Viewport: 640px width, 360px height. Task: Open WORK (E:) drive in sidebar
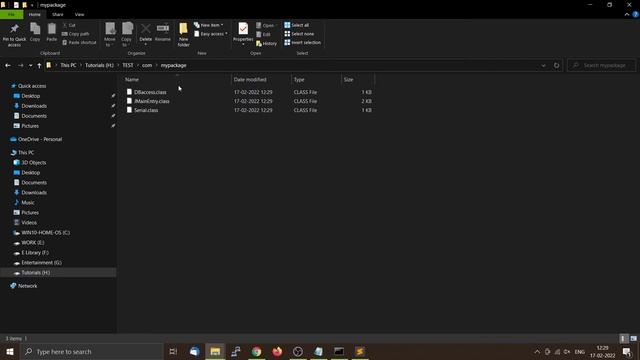pyautogui.click(x=33, y=242)
